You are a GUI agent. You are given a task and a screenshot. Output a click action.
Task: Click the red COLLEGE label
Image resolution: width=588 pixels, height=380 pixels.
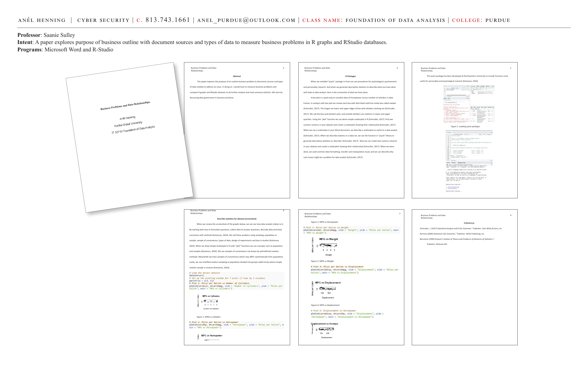coord(467,20)
